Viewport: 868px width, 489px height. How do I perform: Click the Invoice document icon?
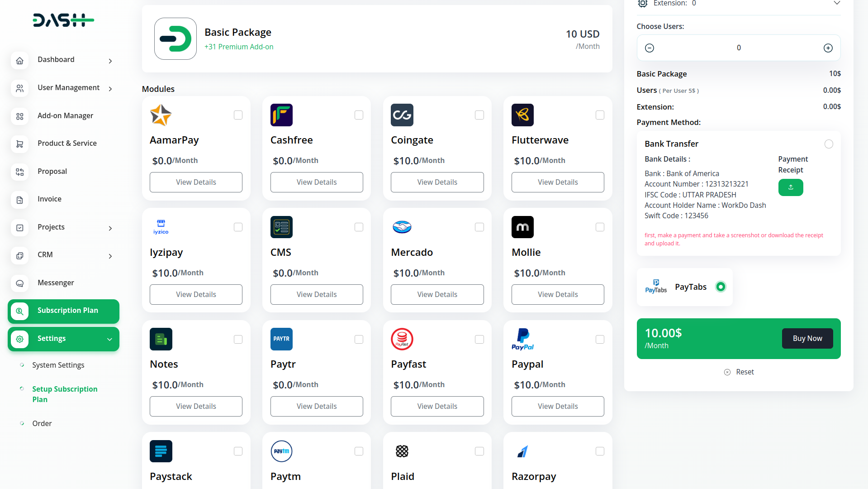tap(20, 200)
